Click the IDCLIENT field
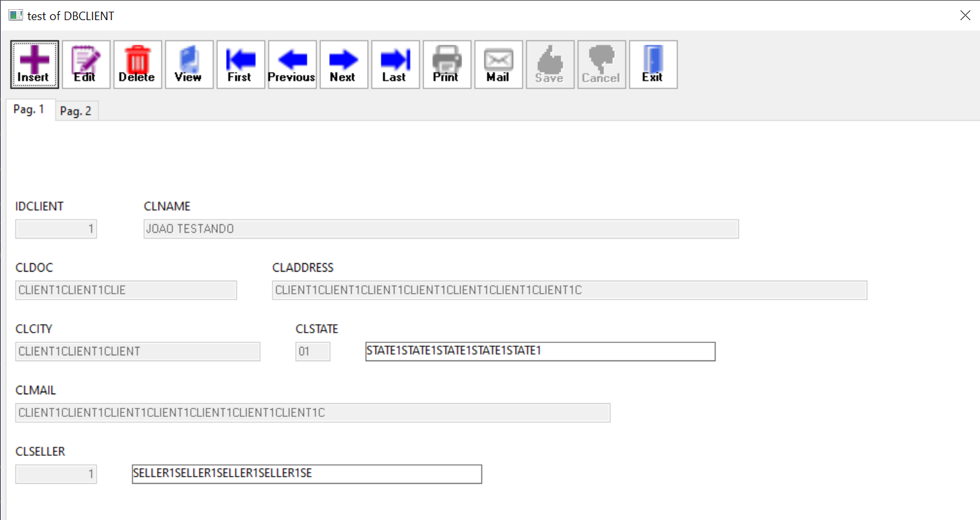This screenshot has width=980, height=520. click(56, 229)
